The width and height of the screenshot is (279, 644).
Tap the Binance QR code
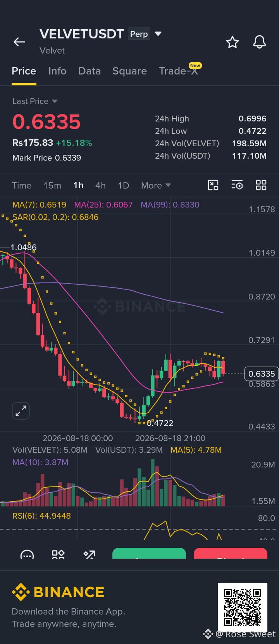tap(243, 608)
